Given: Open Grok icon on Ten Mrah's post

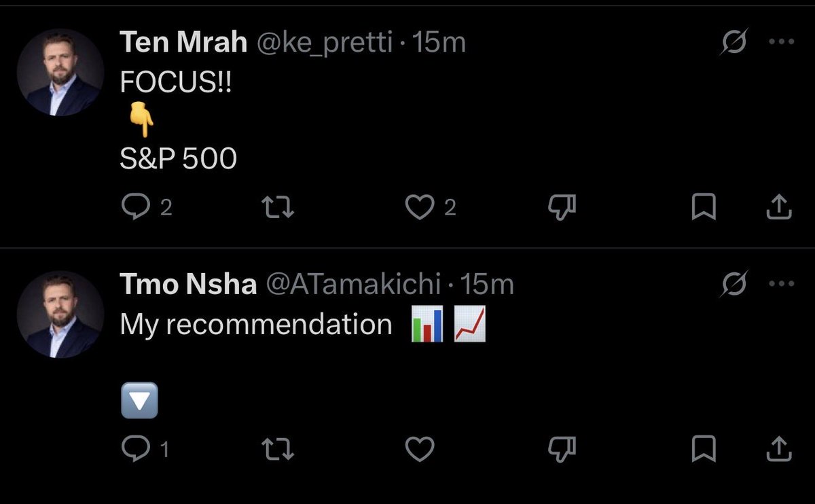Looking at the screenshot, I should coord(734,43).
